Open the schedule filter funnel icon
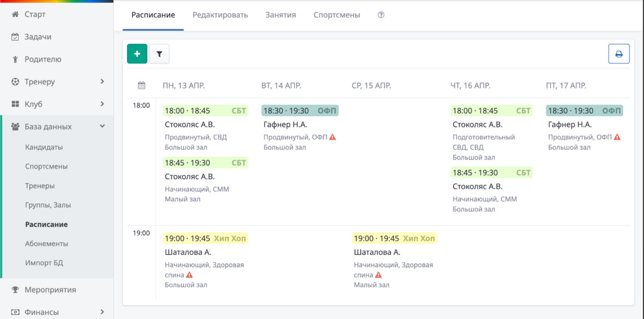 [x=159, y=54]
